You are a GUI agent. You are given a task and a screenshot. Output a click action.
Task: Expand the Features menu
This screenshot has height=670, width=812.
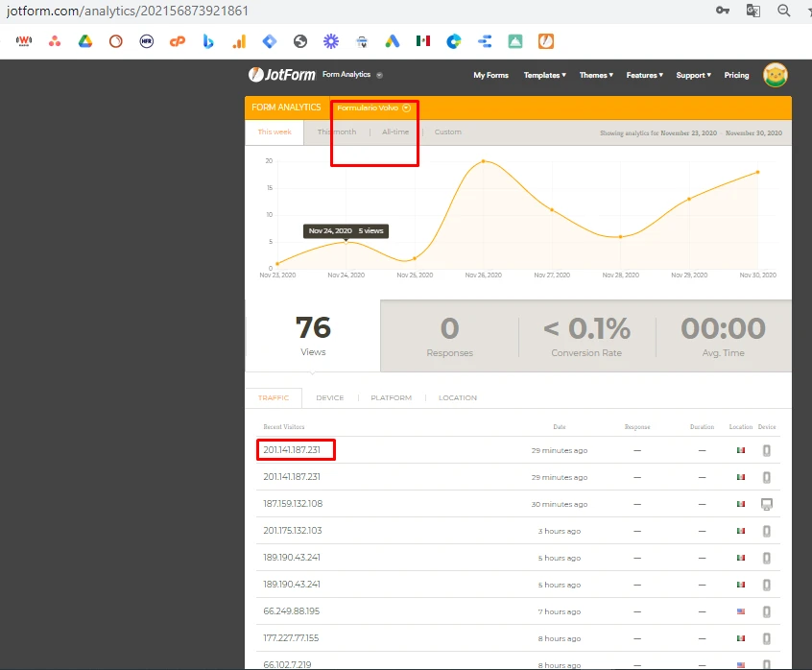coord(643,75)
